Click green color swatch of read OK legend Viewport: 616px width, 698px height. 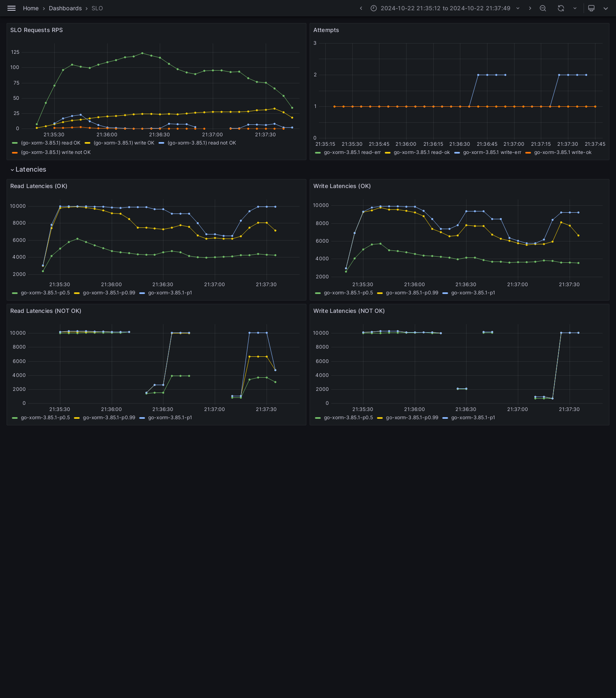point(15,143)
